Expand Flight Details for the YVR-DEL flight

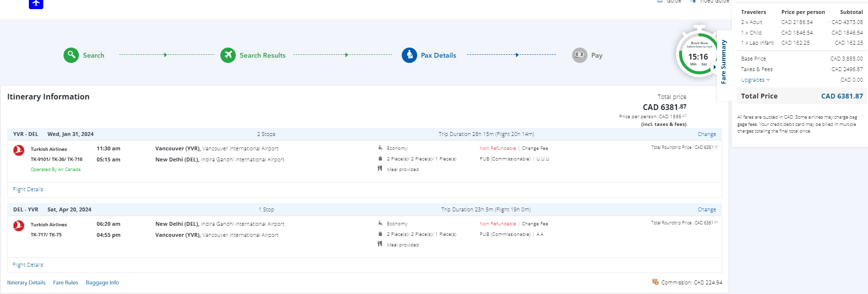coord(28,189)
